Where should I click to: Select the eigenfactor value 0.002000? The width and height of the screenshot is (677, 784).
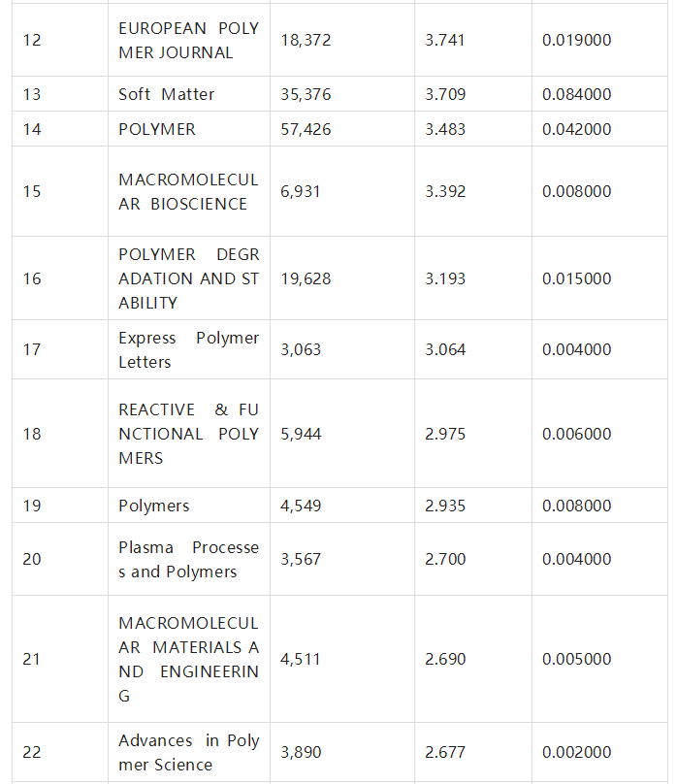pos(576,752)
